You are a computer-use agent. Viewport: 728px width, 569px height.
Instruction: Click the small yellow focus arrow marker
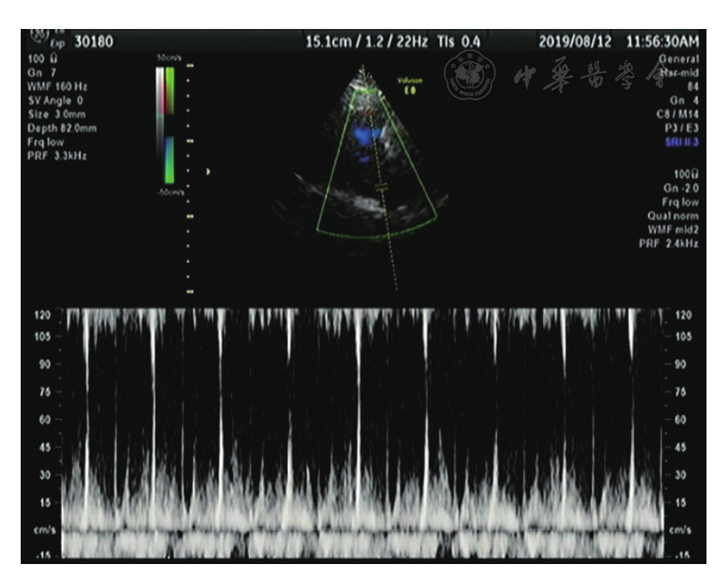coord(208,171)
